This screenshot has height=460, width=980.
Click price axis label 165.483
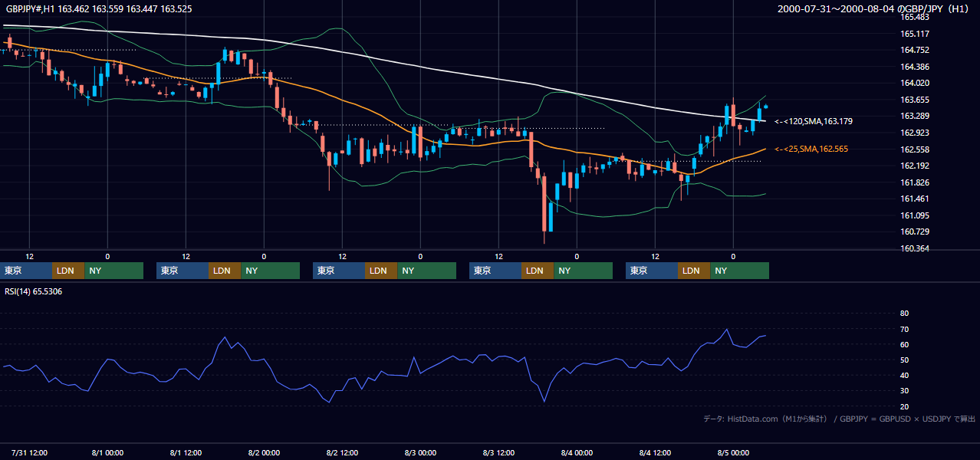coord(915,17)
